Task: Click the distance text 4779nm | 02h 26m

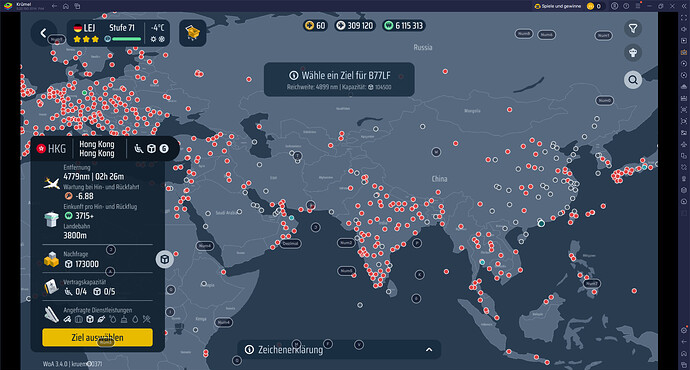Action: pos(93,176)
